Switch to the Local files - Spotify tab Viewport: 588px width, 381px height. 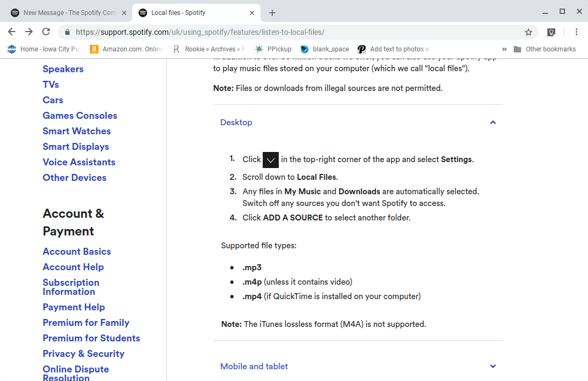tap(196, 13)
